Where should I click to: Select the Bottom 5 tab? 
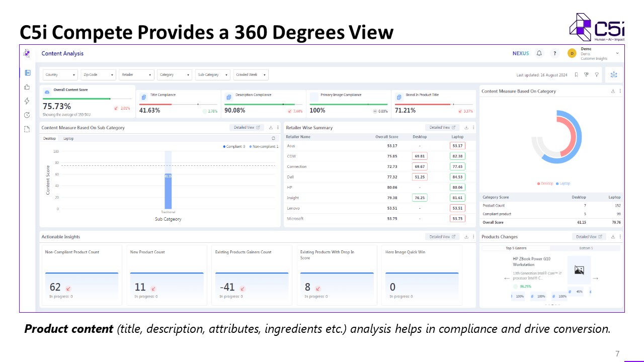[x=585, y=248]
